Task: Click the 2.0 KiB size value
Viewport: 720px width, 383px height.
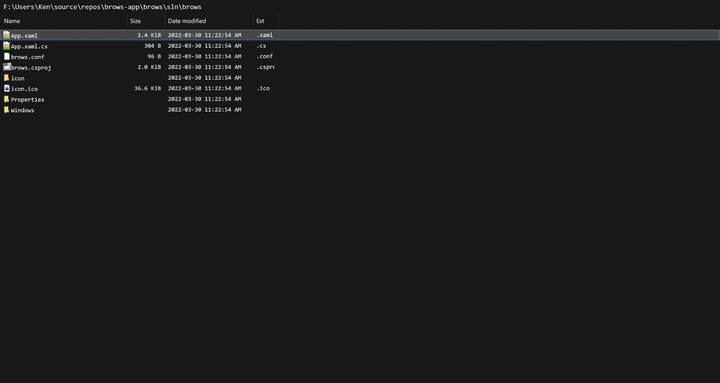Action: click(149, 67)
